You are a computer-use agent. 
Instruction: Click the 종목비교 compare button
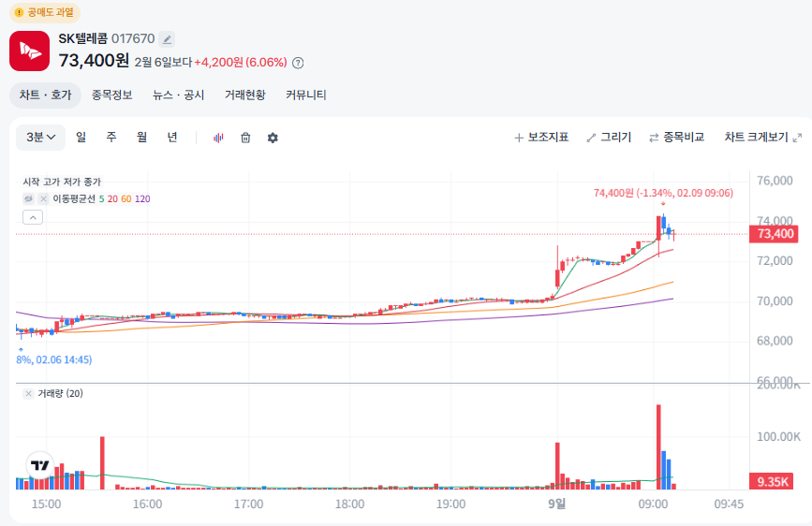[677, 138]
